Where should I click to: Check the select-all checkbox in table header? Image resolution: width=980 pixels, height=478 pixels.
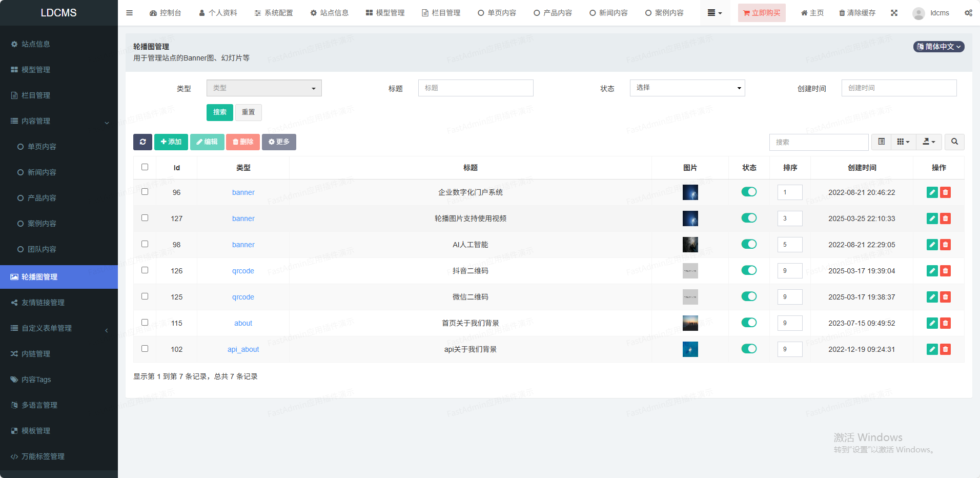pos(145,167)
